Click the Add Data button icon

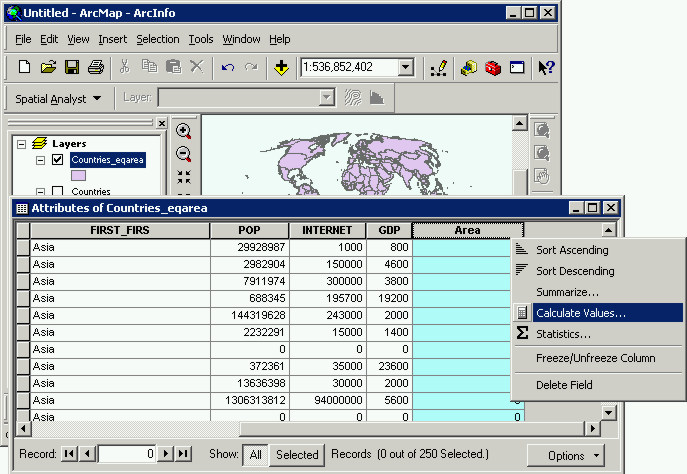pos(281,68)
